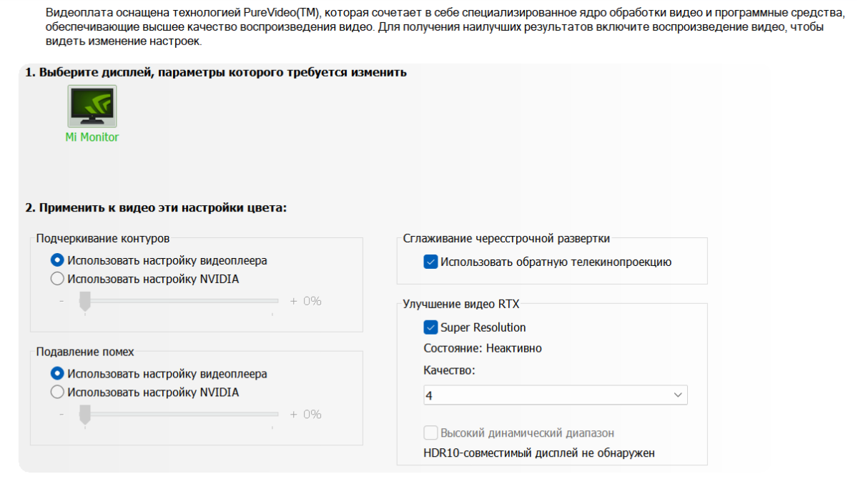
Task: Click plus sign of Подчеркивание контуров slider
Action: point(293,301)
